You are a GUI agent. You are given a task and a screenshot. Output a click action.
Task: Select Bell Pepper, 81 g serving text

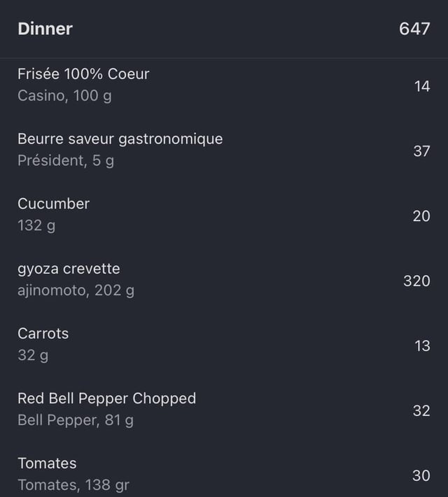76,420
